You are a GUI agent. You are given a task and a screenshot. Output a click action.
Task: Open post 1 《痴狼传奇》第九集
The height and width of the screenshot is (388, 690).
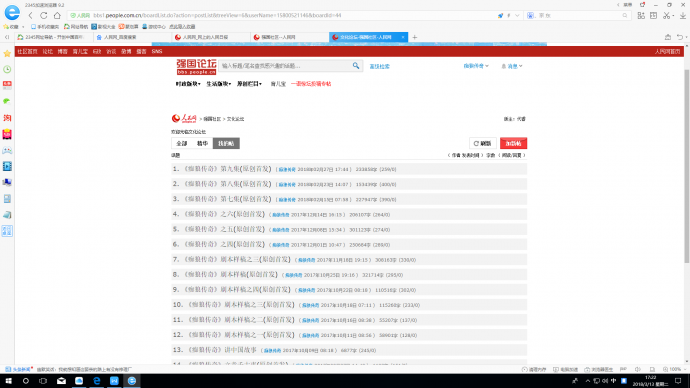coord(227,169)
